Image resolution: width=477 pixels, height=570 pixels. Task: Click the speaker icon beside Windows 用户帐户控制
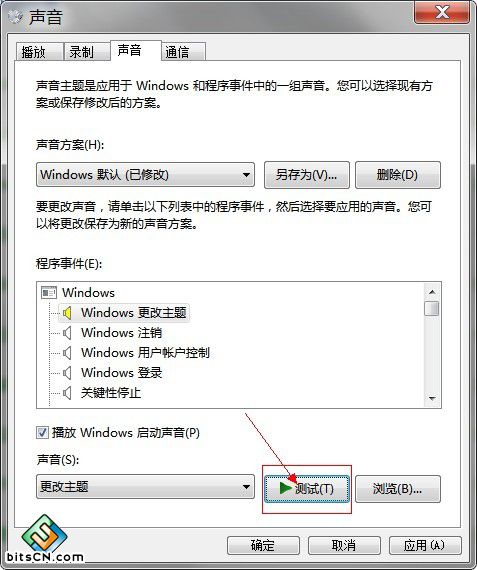67,353
